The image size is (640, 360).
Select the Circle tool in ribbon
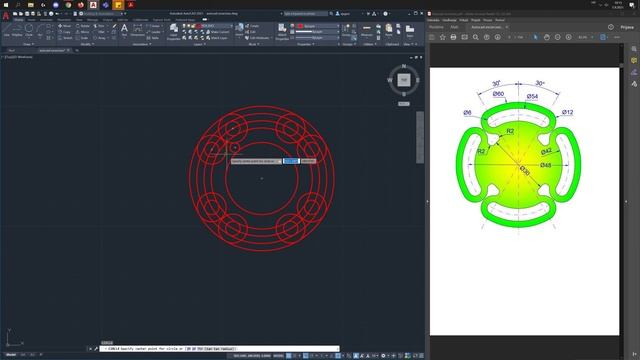29,30
